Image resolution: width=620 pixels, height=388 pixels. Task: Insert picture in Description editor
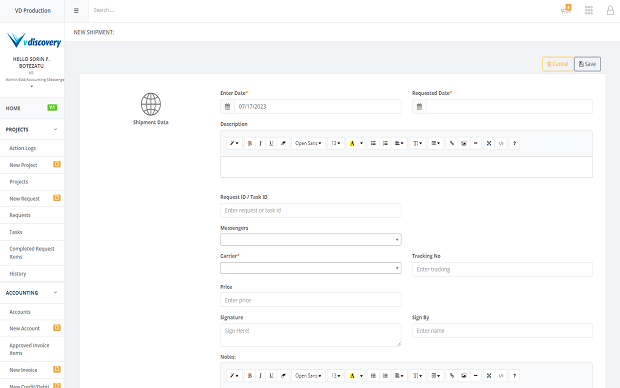click(464, 143)
